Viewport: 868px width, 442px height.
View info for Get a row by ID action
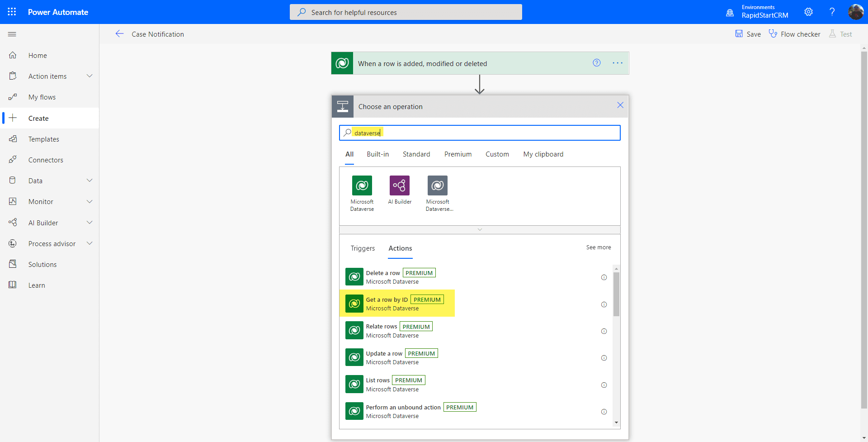click(x=604, y=304)
